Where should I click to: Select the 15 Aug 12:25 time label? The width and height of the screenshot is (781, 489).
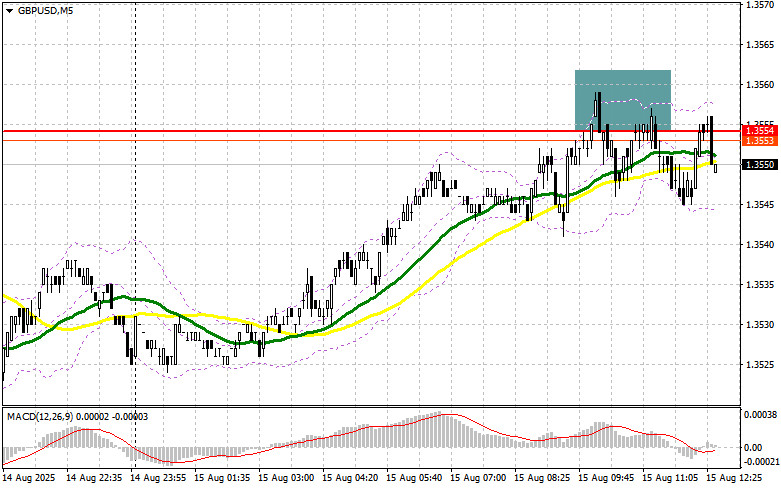point(734,478)
